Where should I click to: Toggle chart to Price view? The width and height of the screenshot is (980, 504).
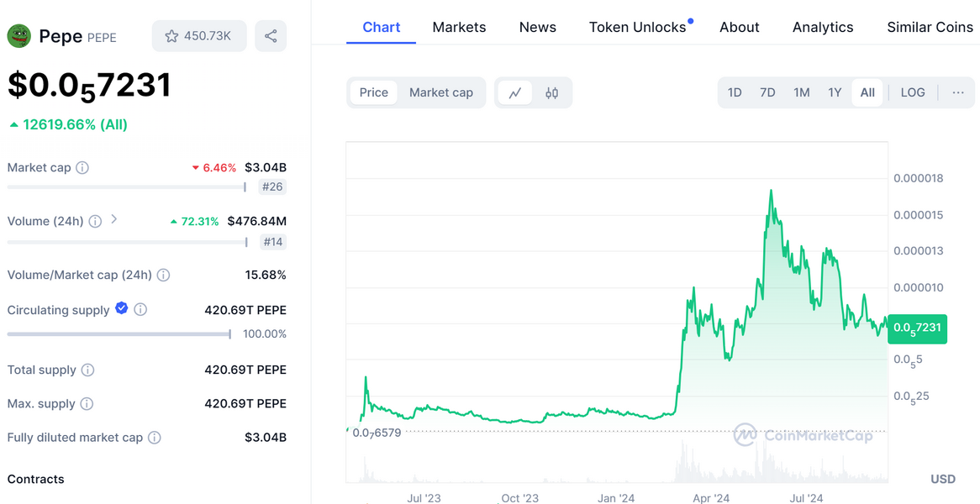(374, 92)
